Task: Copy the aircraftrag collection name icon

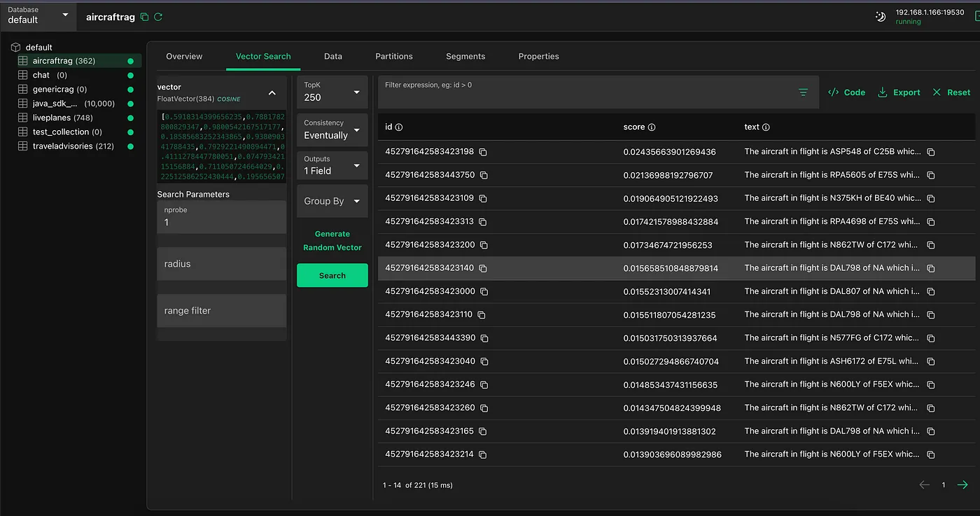Action: click(x=144, y=17)
